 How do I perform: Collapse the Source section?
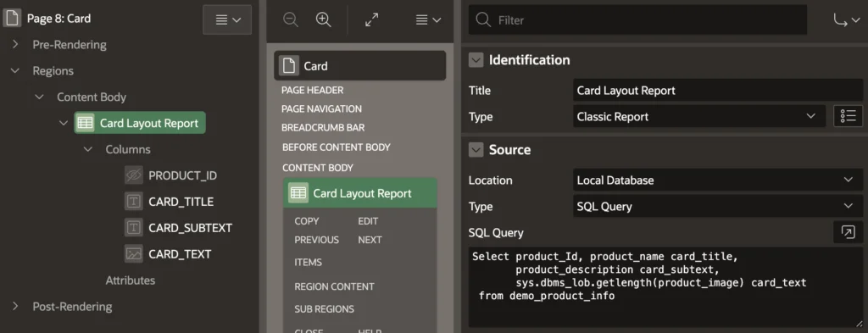point(476,150)
